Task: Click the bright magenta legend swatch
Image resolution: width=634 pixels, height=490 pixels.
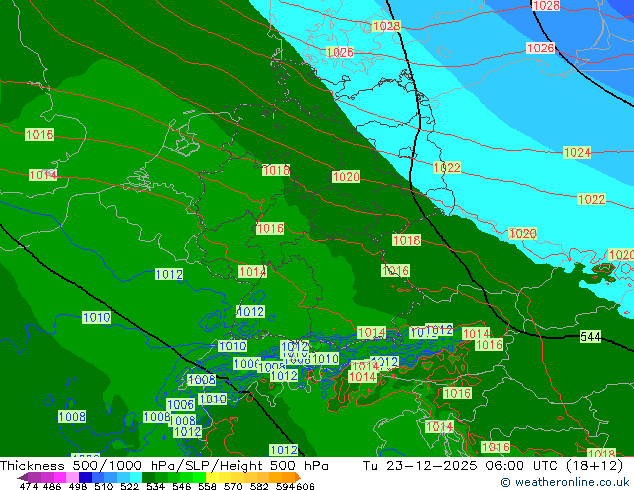Action: [60, 477]
